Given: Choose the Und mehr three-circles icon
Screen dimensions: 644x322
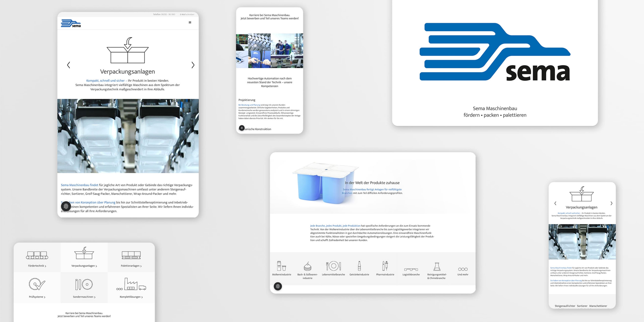Looking at the screenshot, I should 463,269.
